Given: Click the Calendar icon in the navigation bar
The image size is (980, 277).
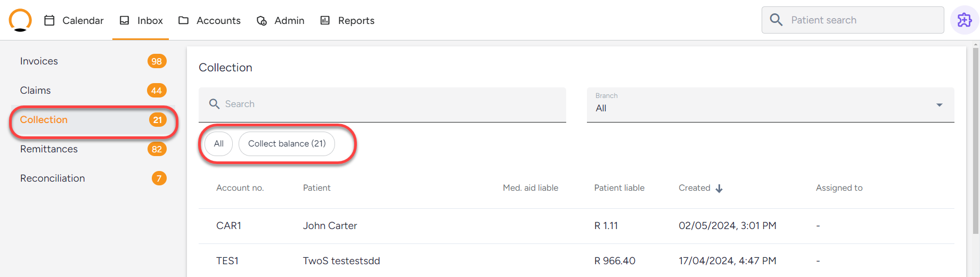Looking at the screenshot, I should pos(50,20).
